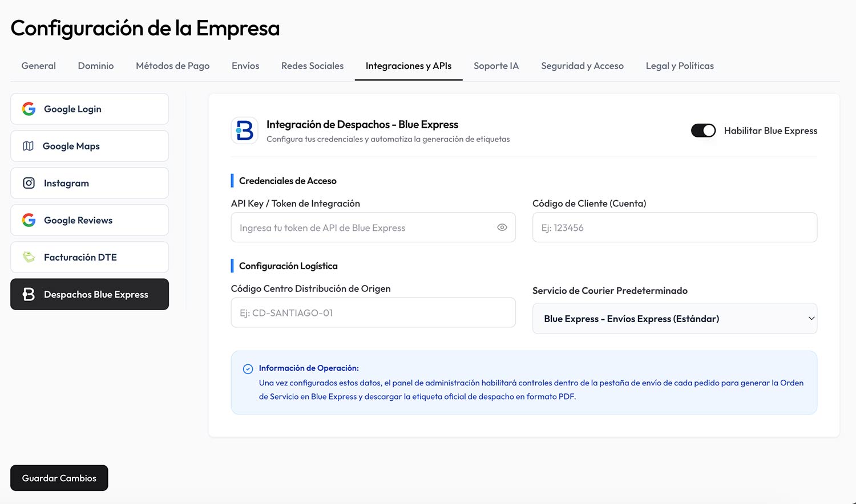The height and width of the screenshot is (504, 856).
Task: Show the API key with the eye icon
Action: (502, 227)
